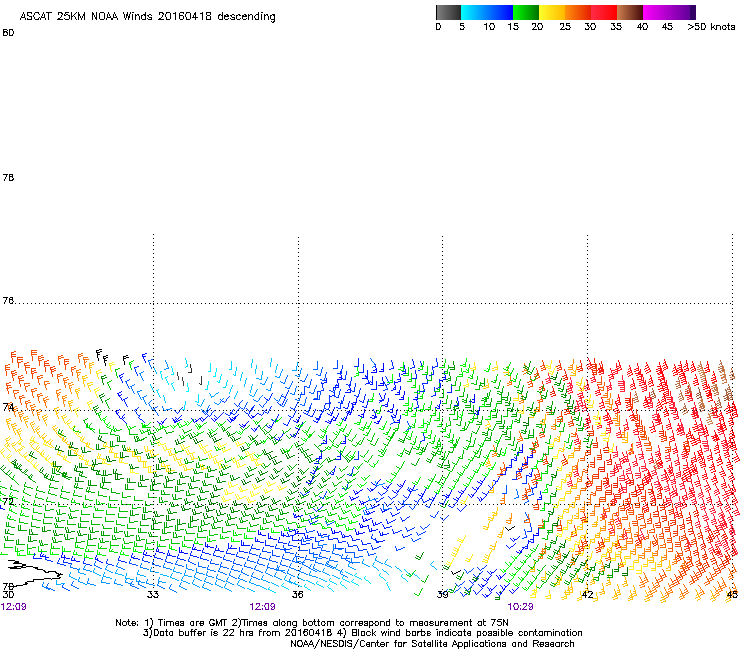
Task: Click the blue 10-15 knots legend swatch
Action: click(x=500, y=12)
